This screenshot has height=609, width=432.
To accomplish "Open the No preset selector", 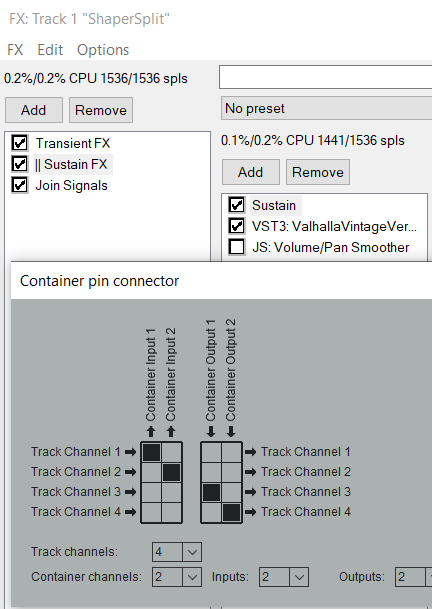I will click(x=326, y=108).
